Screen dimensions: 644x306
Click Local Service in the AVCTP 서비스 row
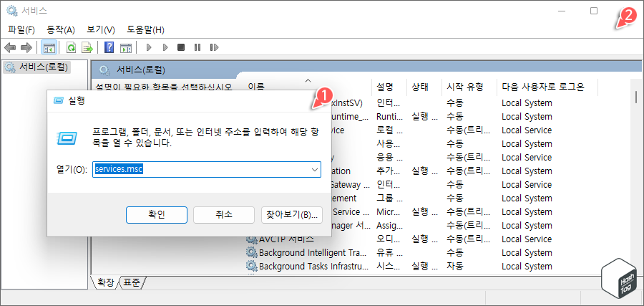[x=527, y=239]
